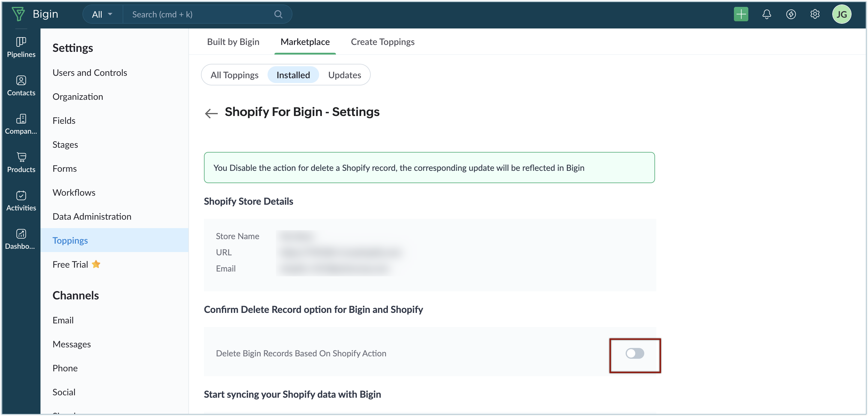Open the Activities module in the sidebar

pos(21,201)
